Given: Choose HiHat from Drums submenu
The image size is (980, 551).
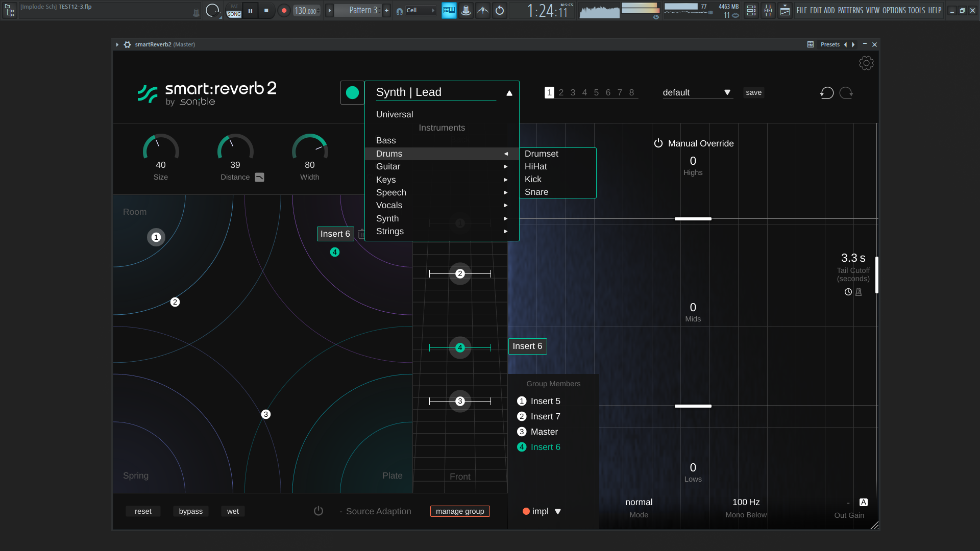Looking at the screenshot, I should (x=557, y=166).
